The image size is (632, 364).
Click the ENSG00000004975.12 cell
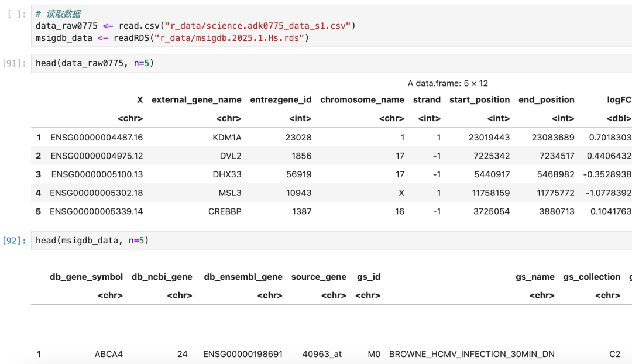tap(97, 156)
